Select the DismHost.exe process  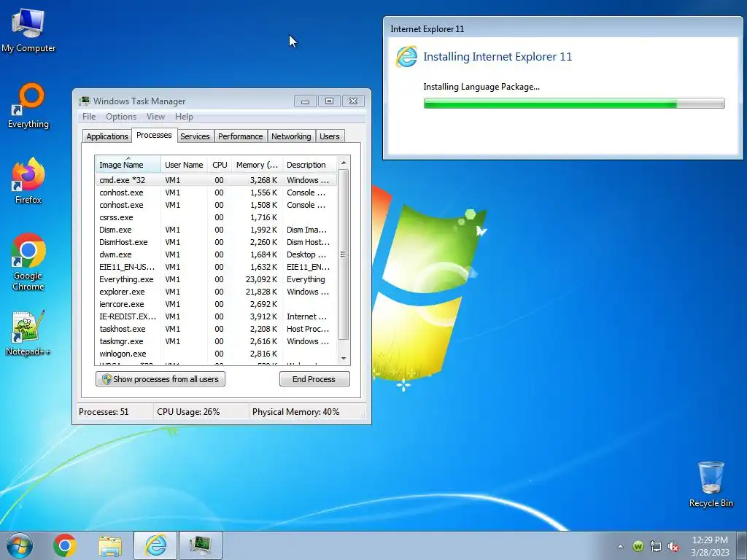pyautogui.click(x=216, y=242)
